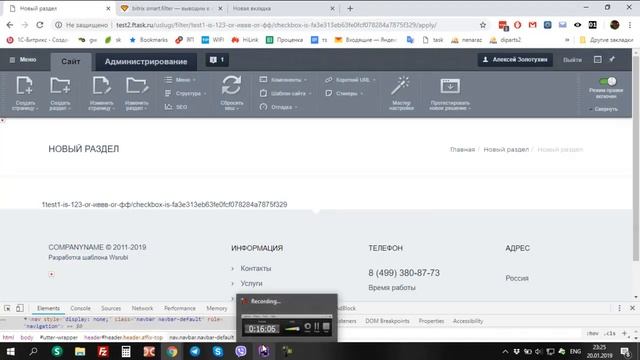Follow the Новый раздел breadcrumb link
The width and height of the screenshot is (640, 360).
[506, 149]
